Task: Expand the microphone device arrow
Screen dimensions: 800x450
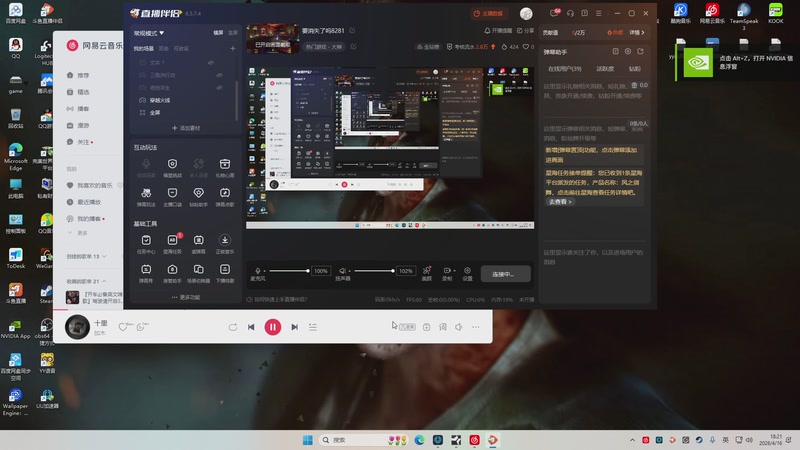Action: click(x=264, y=271)
